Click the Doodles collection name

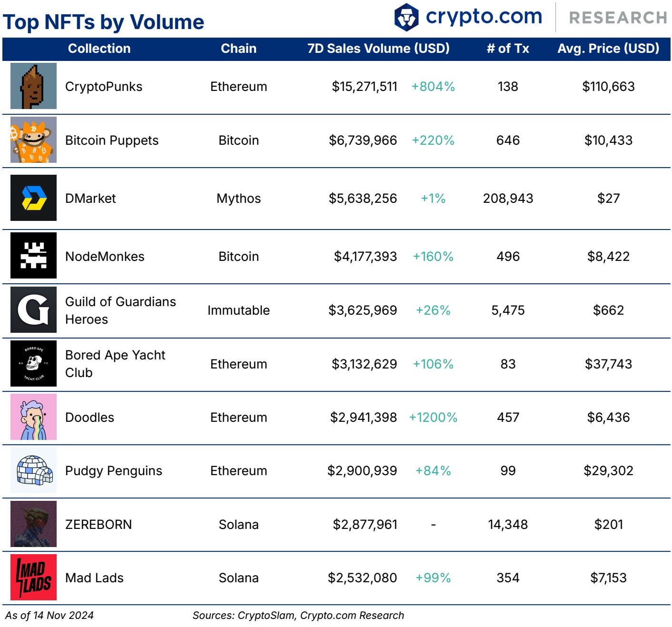click(x=89, y=418)
